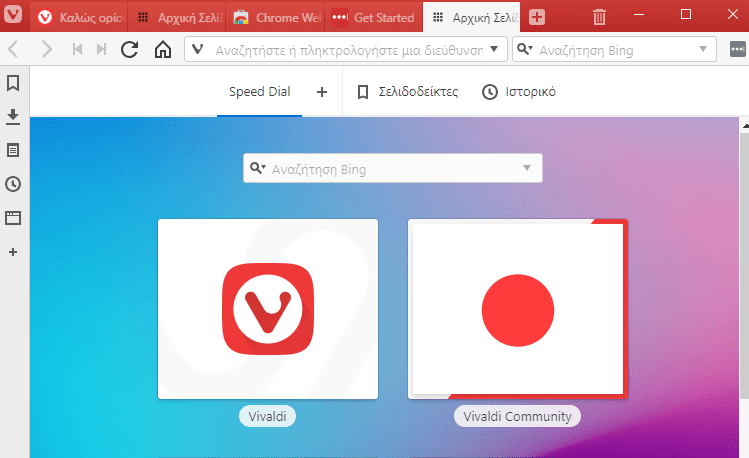The height and width of the screenshot is (458, 749).
Task: Open the Vivaldi Community speed dial thumbnail
Action: click(518, 309)
